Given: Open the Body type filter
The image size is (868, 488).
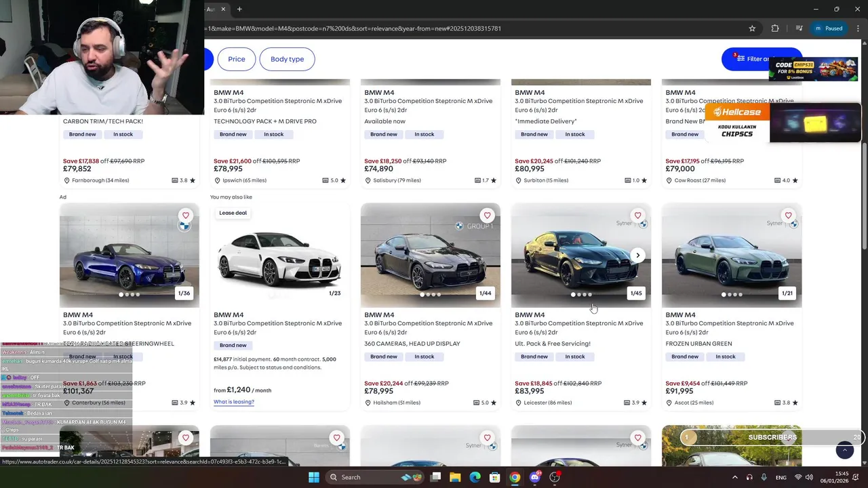Looking at the screenshot, I should [x=288, y=59].
